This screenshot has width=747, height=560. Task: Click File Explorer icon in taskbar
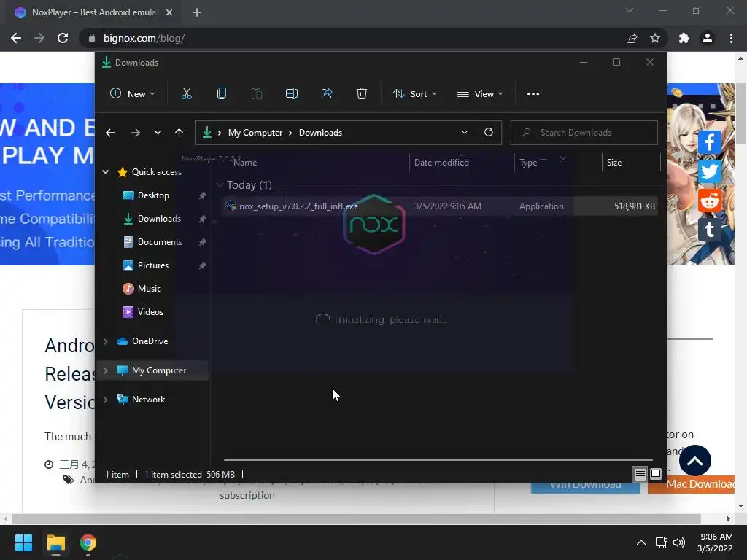(x=55, y=542)
